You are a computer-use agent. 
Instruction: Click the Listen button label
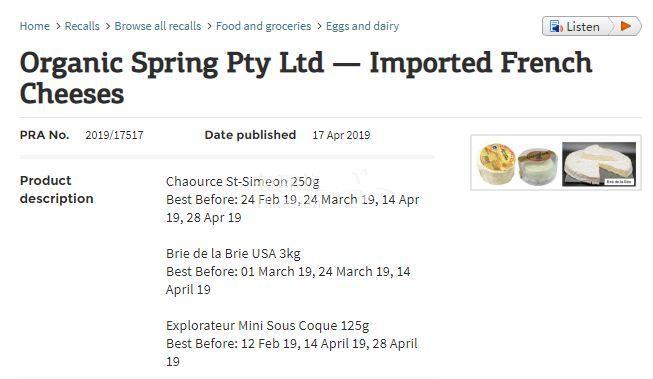[583, 27]
